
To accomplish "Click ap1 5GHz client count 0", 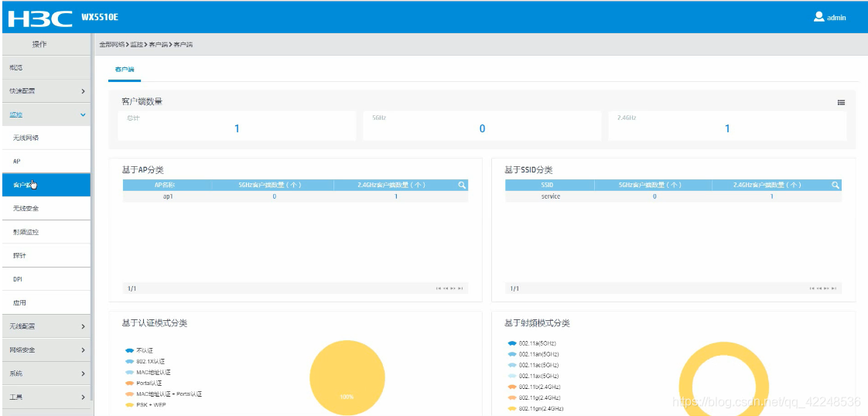I will (x=274, y=196).
